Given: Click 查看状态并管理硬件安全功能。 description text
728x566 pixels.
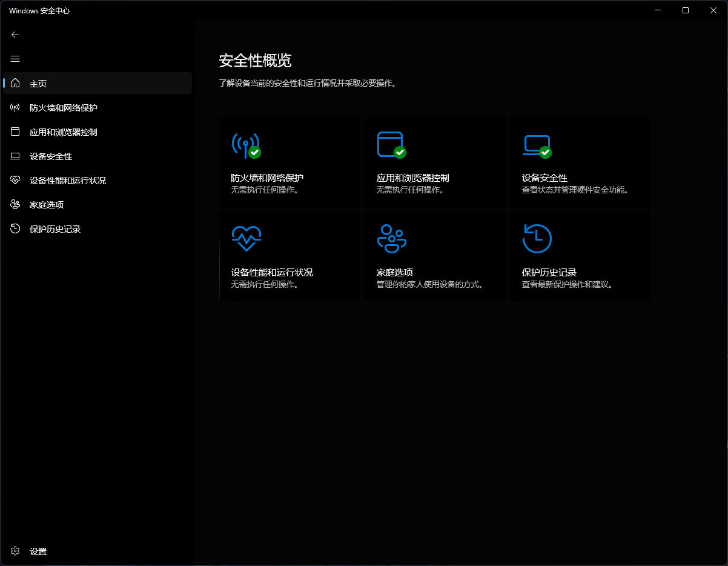Looking at the screenshot, I should [x=576, y=190].
